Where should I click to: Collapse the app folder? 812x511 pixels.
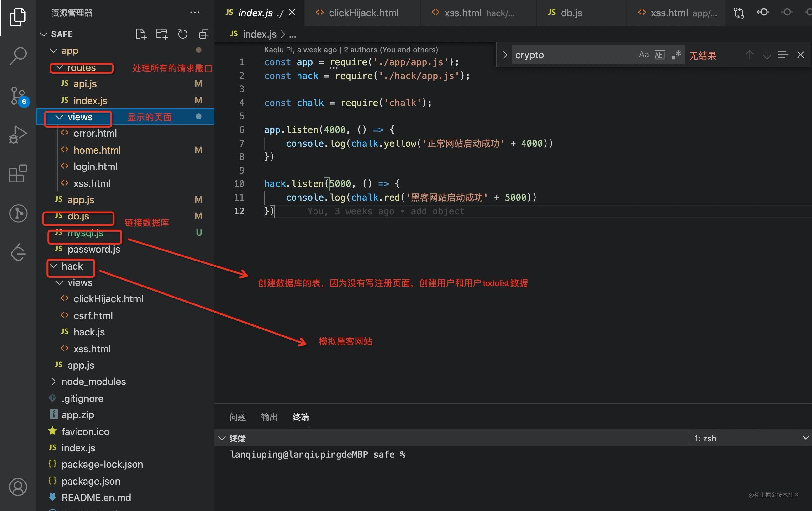pos(53,50)
